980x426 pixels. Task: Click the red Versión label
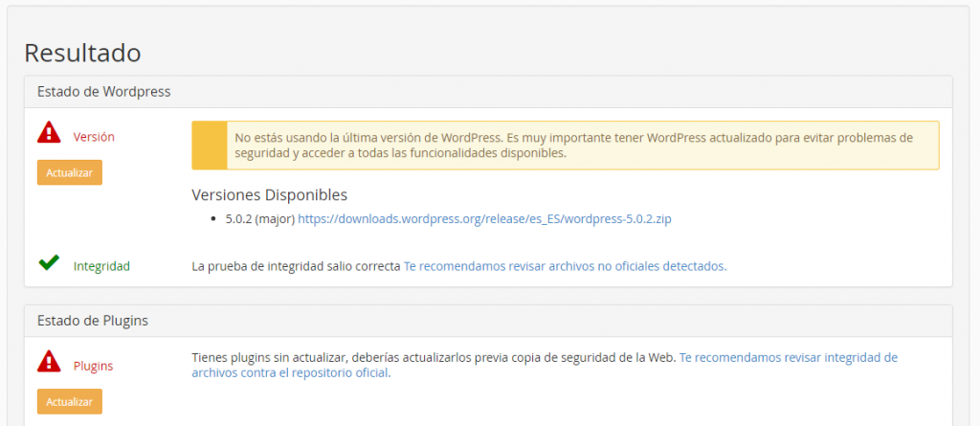94,137
